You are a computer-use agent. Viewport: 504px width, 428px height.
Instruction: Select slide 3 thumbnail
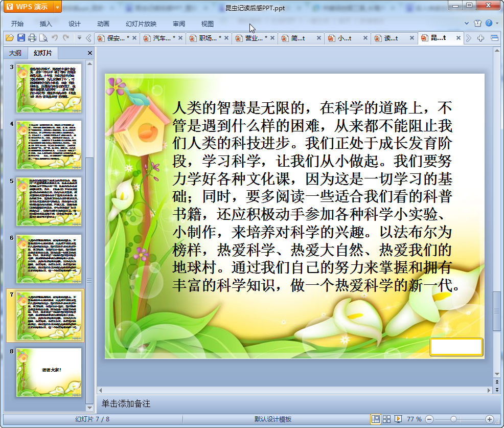[x=49, y=88]
